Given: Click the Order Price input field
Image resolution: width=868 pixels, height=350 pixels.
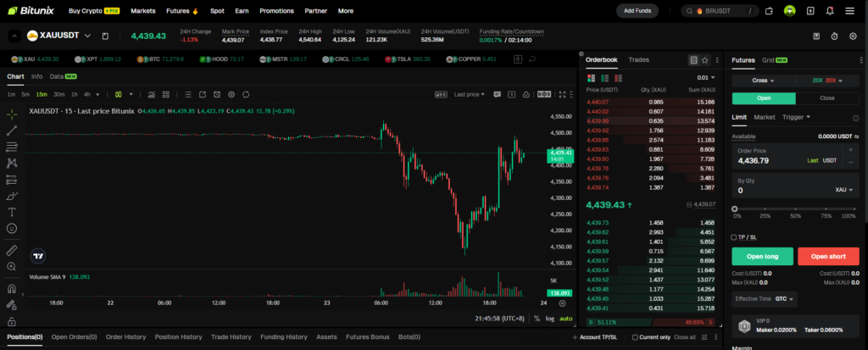Looking at the screenshot, I should [x=795, y=156].
